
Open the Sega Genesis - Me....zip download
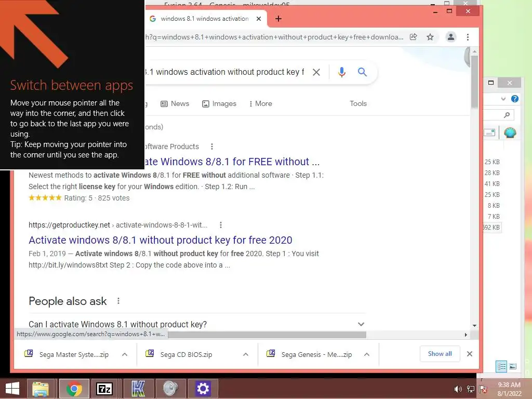pyautogui.click(x=310, y=354)
